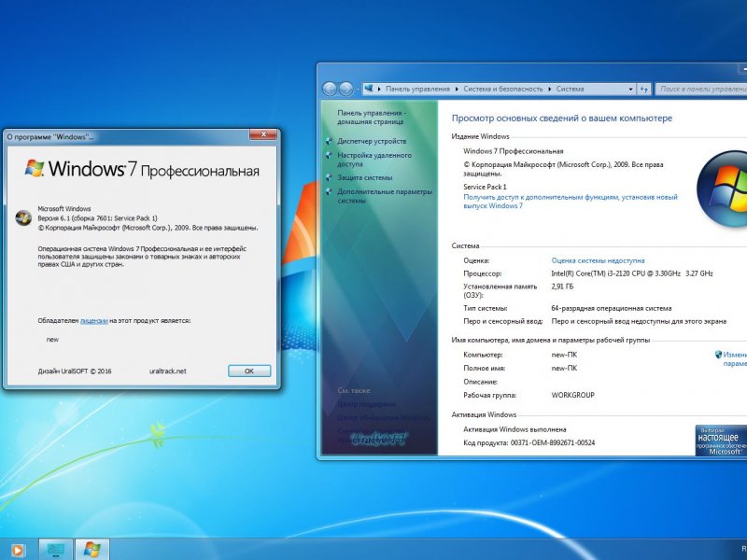Screen dimensions: 747x560
Task: Click the installed memory value '2,91 ГБ'
Action: coord(562,287)
